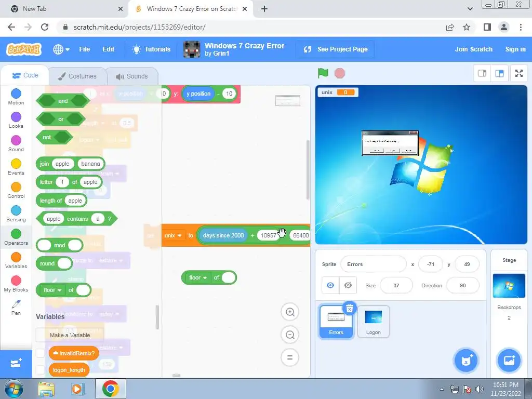Open the Grin1 project author avatar
532x399 pixels.
pos(191,49)
